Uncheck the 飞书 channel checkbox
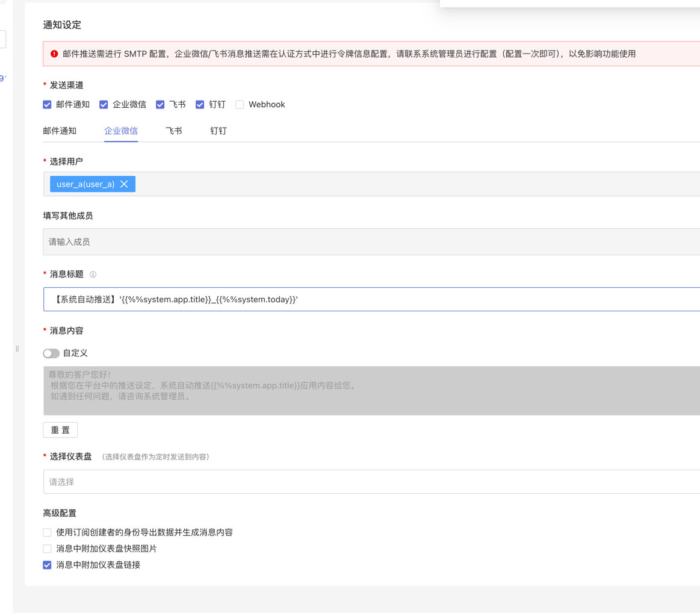The width and height of the screenshot is (700, 613). 160,105
